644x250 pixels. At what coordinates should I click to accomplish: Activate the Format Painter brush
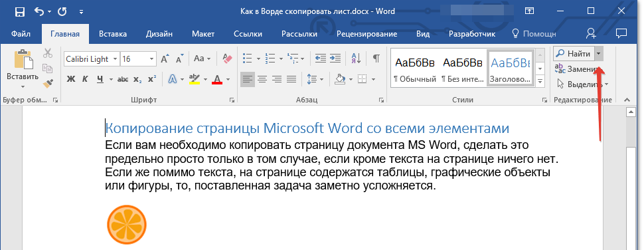[48, 84]
